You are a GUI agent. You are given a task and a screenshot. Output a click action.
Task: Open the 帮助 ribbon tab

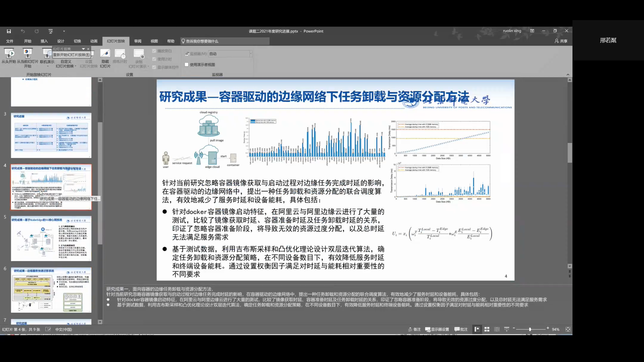tap(171, 41)
